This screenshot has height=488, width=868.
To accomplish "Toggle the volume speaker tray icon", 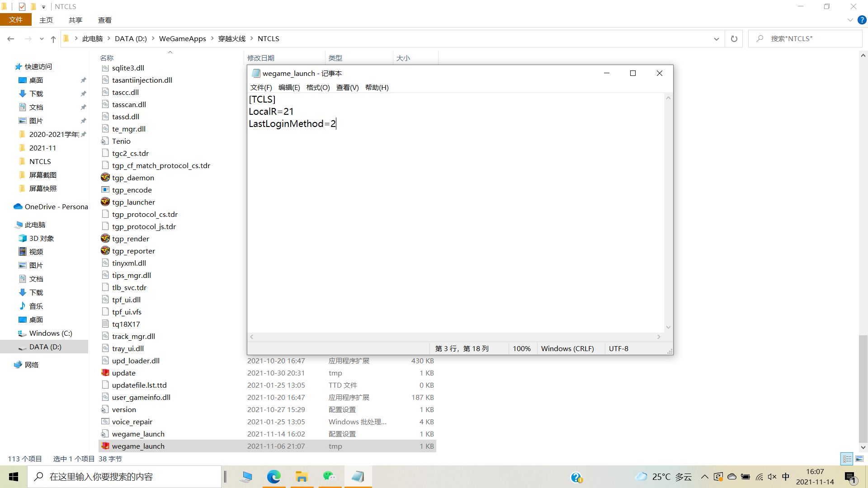I will click(772, 477).
